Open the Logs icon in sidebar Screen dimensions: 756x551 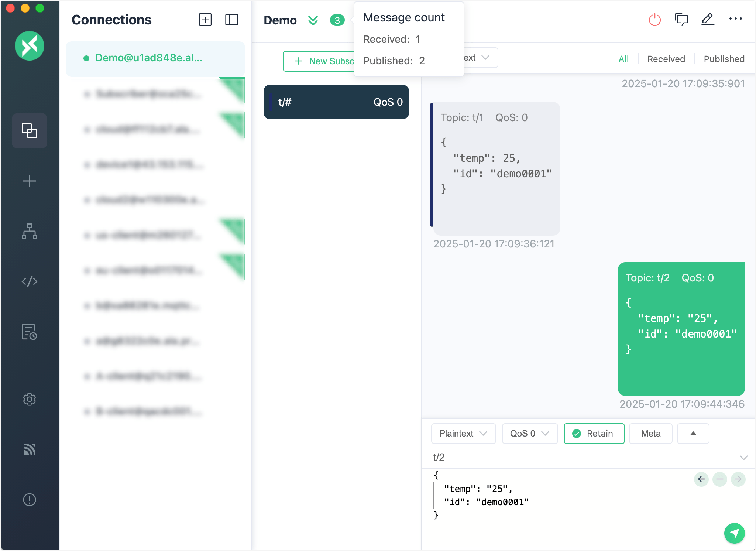click(x=29, y=332)
